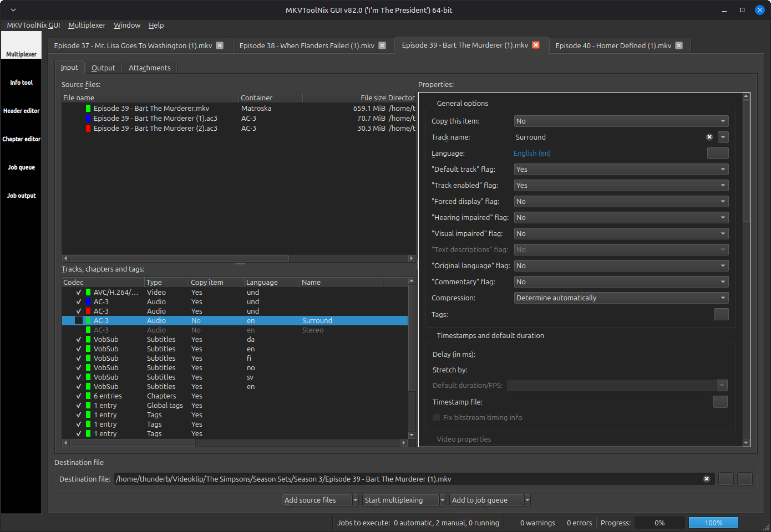Viewport: 771px width, 532px height.
Task: Uncheck the 6 entries Chapters item
Action: (79, 396)
